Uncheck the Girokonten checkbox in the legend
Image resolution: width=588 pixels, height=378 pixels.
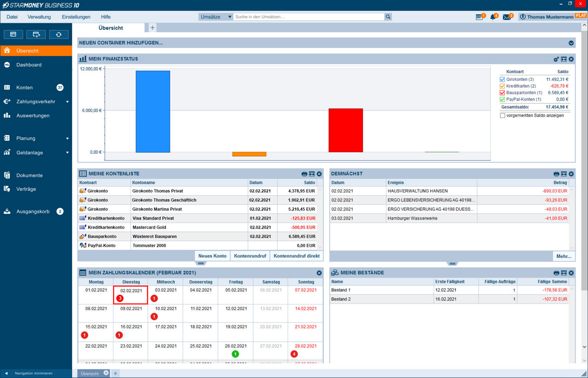pyautogui.click(x=502, y=79)
